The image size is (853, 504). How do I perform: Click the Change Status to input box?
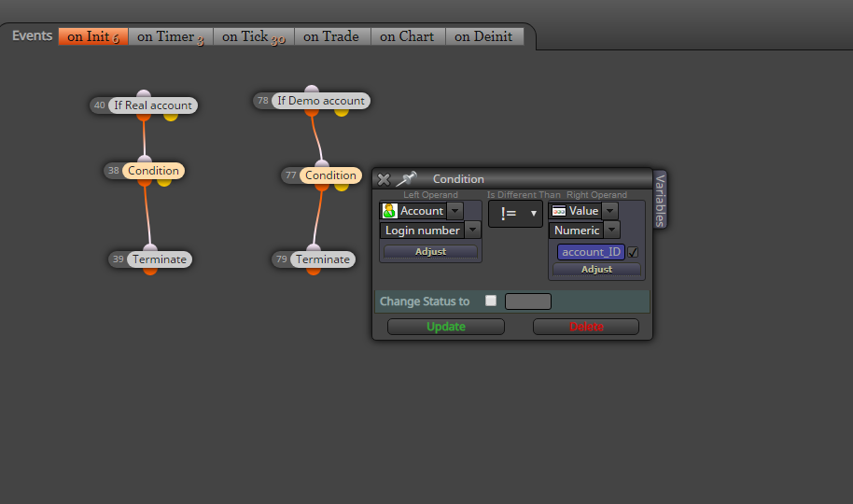(x=527, y=301)
